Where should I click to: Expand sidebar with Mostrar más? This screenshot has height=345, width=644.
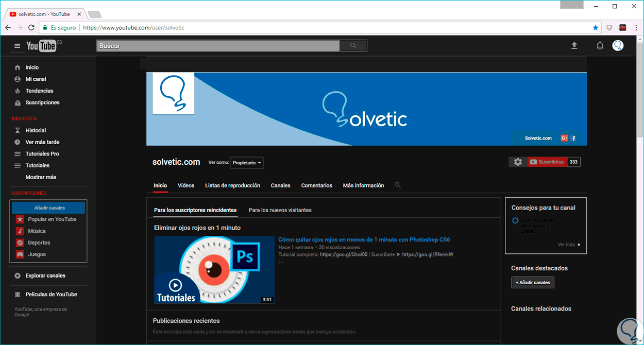coord(41,177)
